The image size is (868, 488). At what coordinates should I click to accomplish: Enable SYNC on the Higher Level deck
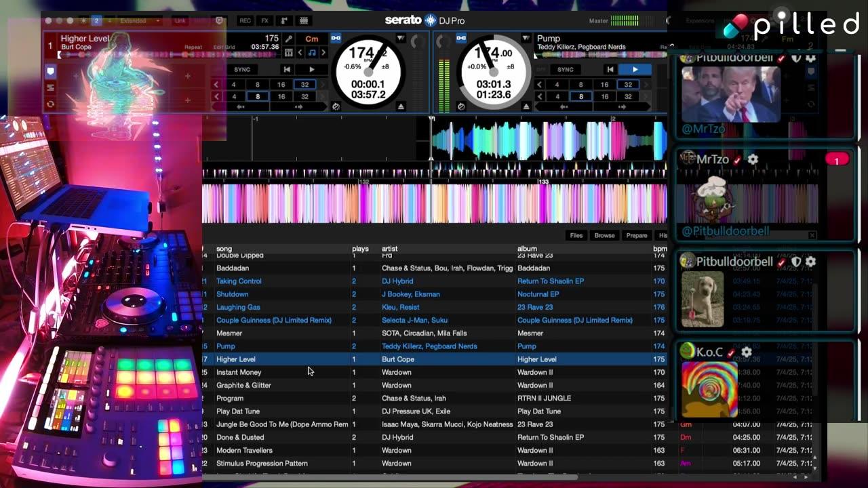click(x=242, y=69)
